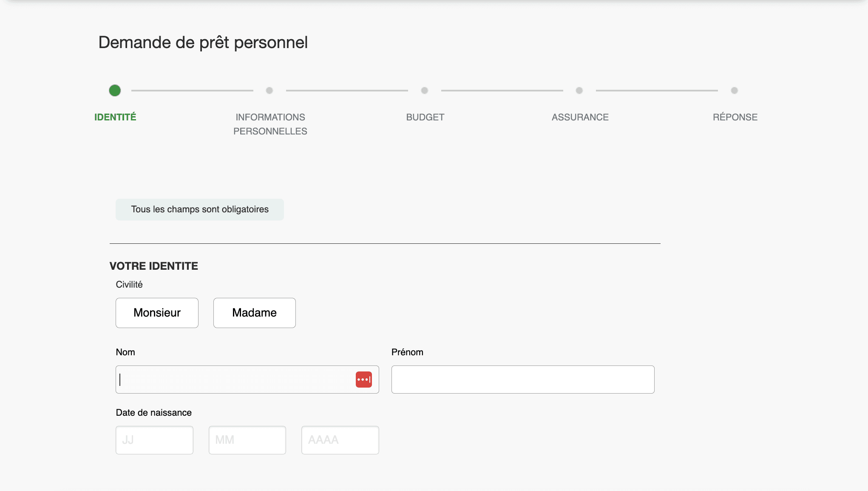
Task: Click the green Identité step circle
Action: [x=115, y=91]
